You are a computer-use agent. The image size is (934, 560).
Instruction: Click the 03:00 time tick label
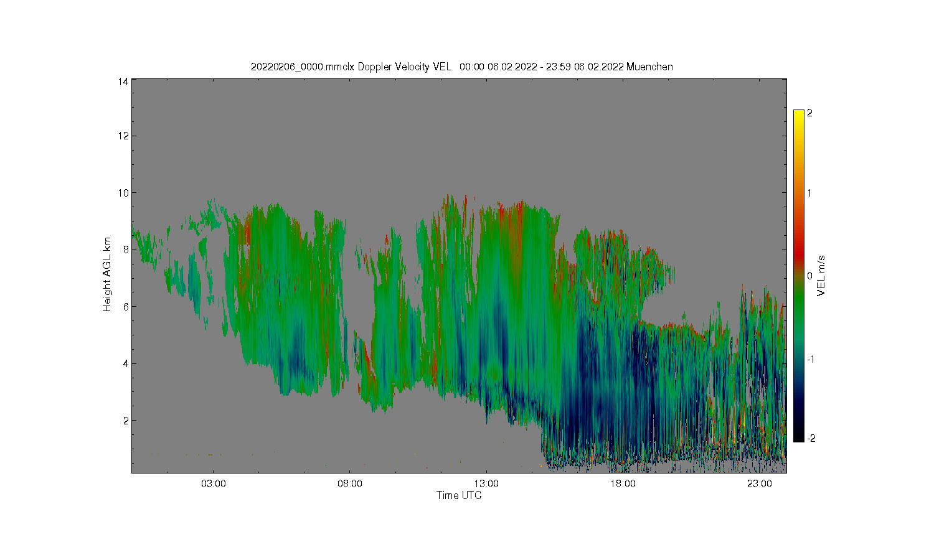point(214,484)
